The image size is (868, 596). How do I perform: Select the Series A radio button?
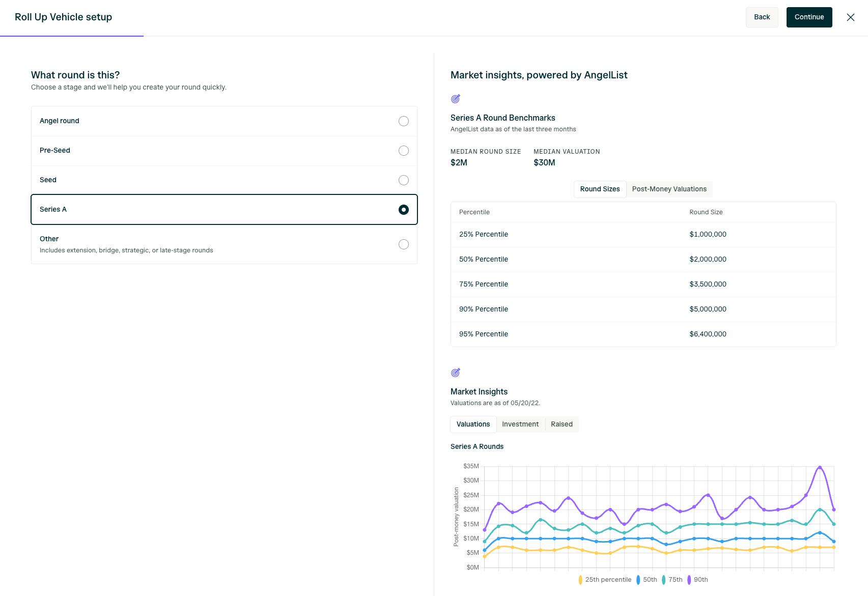point(404,210)
